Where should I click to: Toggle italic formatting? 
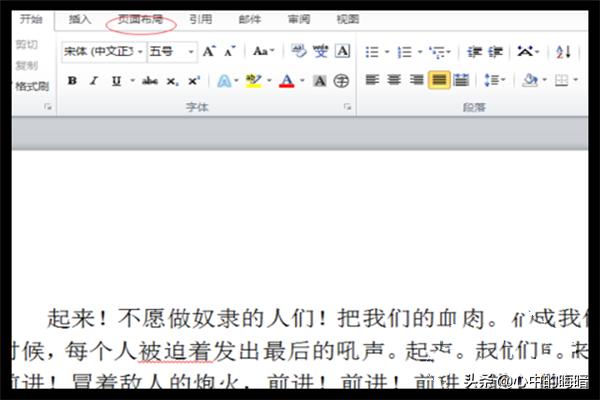(94, 81)
